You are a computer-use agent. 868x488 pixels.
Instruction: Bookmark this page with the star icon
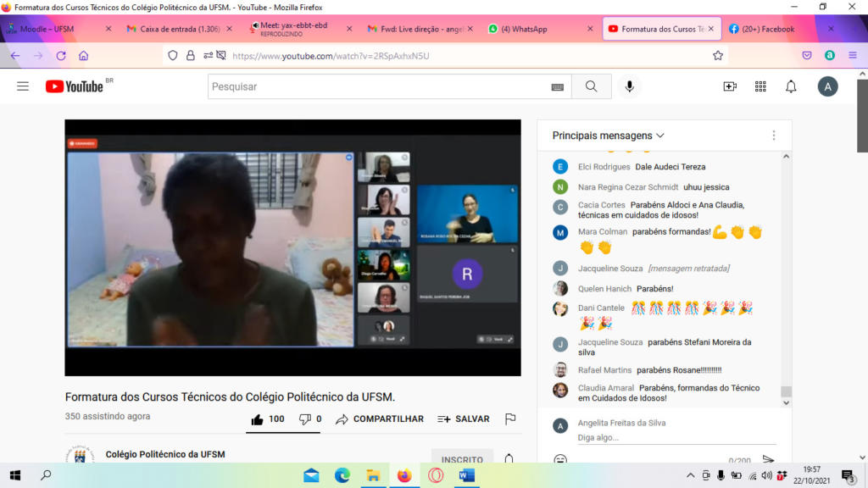(x=718, y=56)
